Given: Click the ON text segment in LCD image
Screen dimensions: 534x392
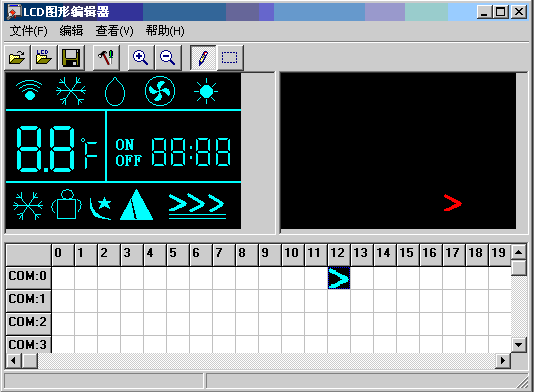Looking at the screenshot, I should point(125,145).
